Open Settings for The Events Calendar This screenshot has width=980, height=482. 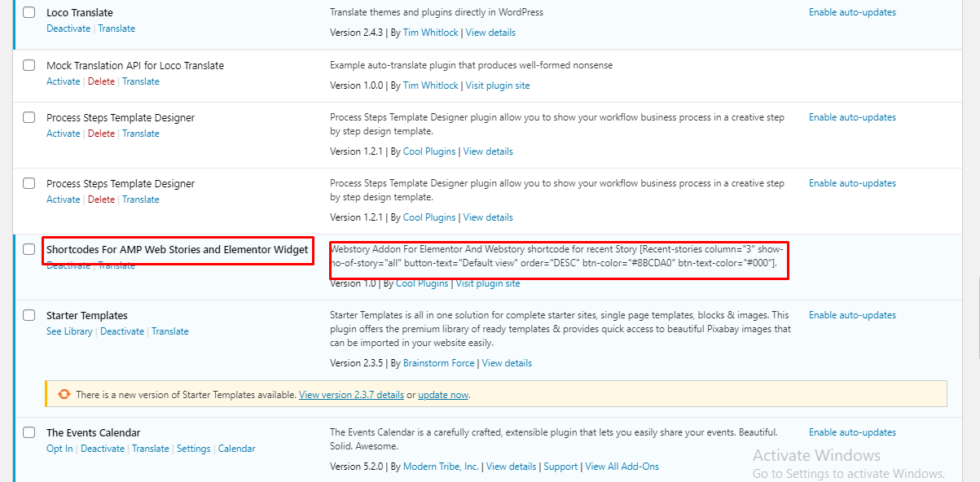[x=194, y=449]
